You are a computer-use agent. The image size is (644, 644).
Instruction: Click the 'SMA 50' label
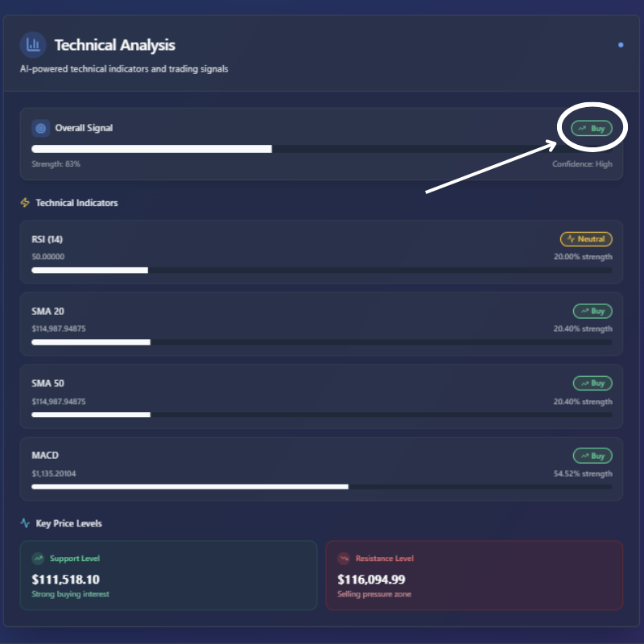47,384
